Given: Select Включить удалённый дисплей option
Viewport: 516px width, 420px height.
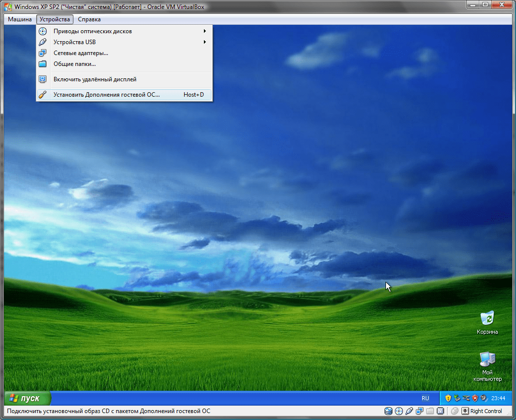Looking at the screenshot, I should (x=125, y=79).
